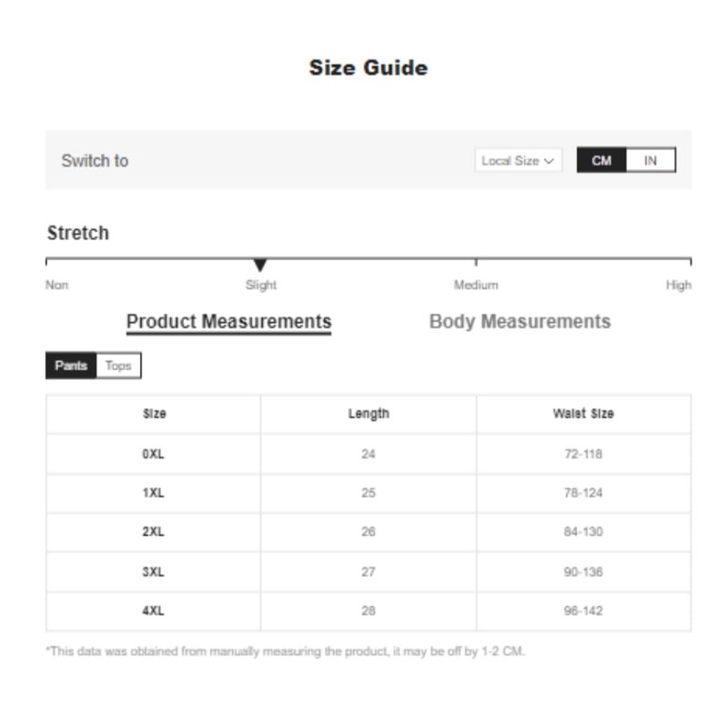Select the 0XL size row

click(x=369, y=453)
